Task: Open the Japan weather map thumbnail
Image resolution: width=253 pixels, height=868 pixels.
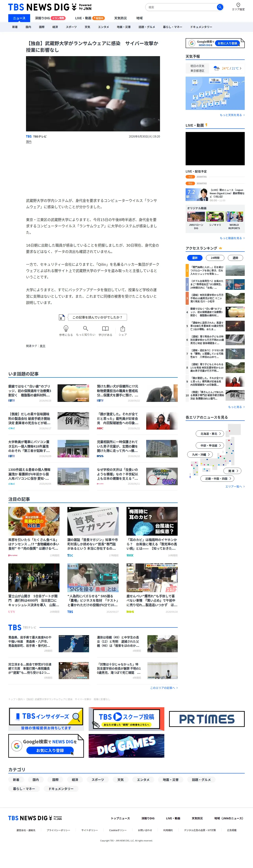Action: coord(215,93)
